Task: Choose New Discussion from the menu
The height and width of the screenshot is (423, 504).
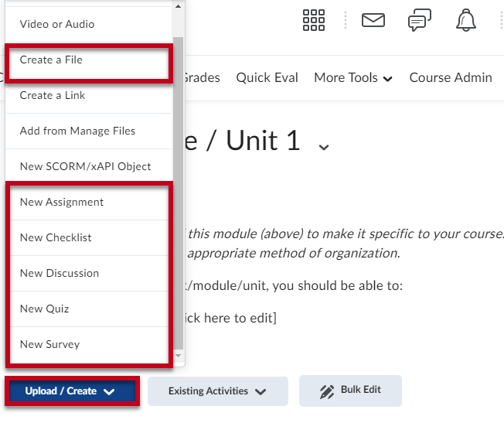Action: point(88,274)
